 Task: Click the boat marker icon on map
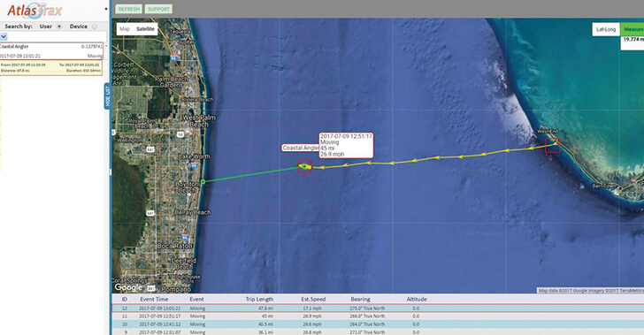tap(304, 166)
